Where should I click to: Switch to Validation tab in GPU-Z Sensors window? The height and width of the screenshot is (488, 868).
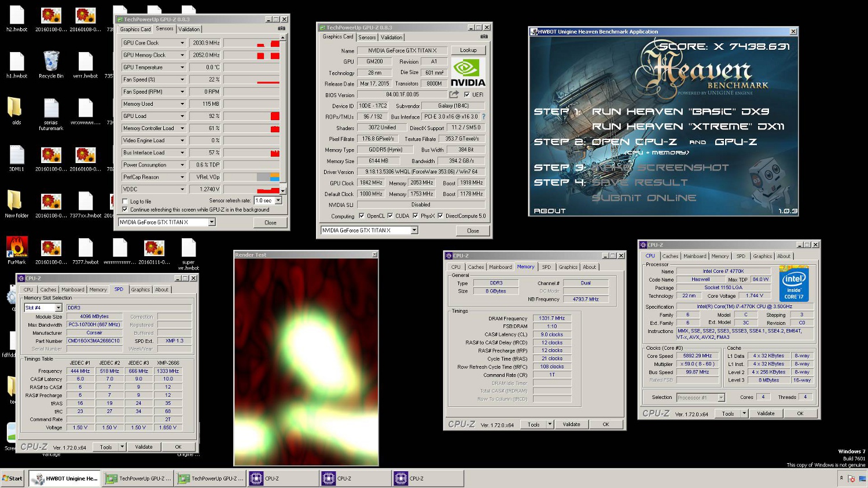189,29
